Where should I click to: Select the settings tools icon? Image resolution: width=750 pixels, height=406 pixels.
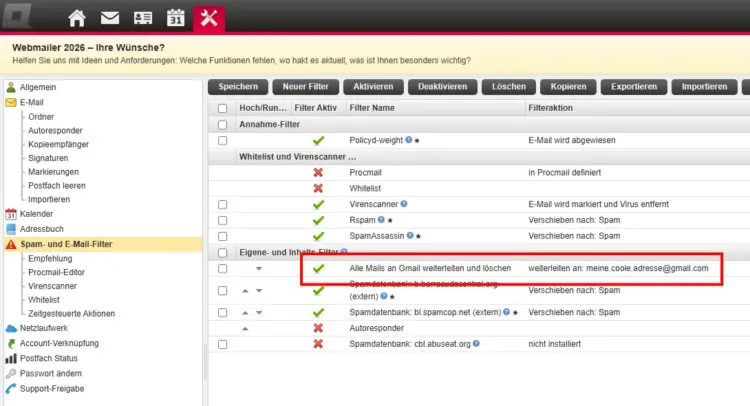pos(209,17)
